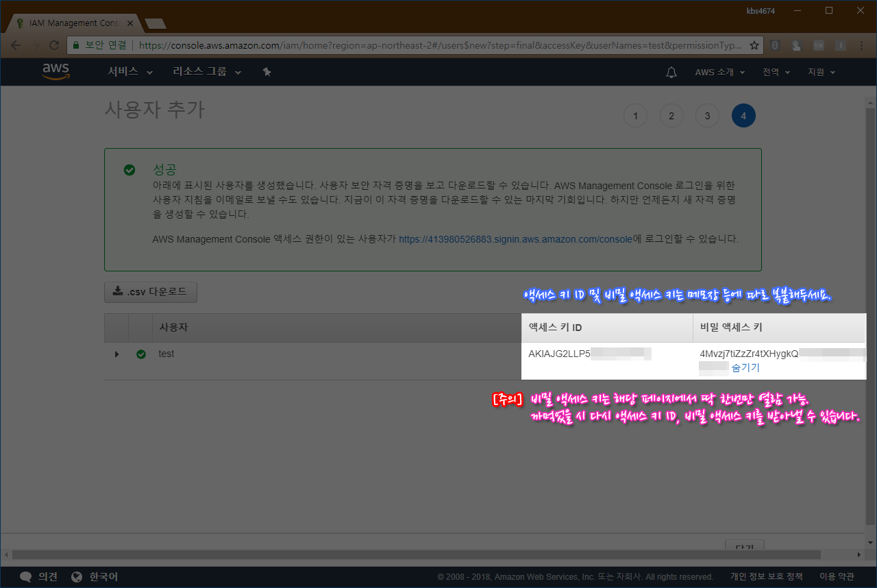Open the 지원 support menu

(x=821, y=72)
